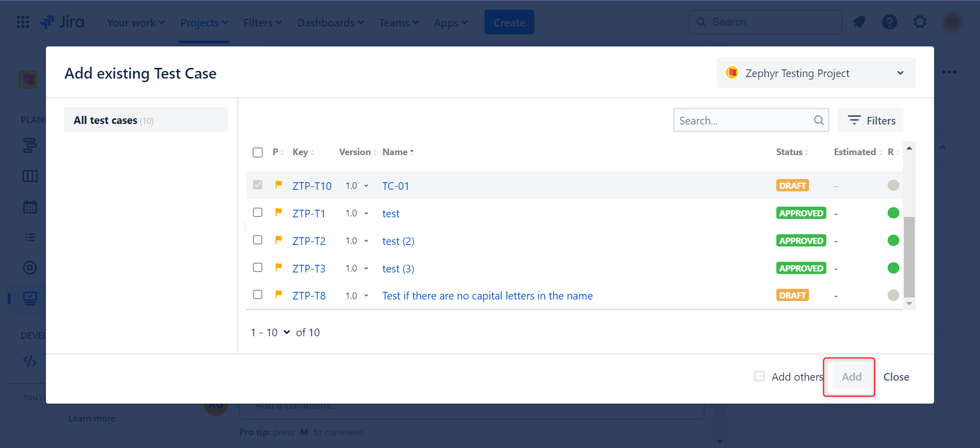Click the Filters button
Image resolution: width=980 pixels, height=448 pixels.
871,120
